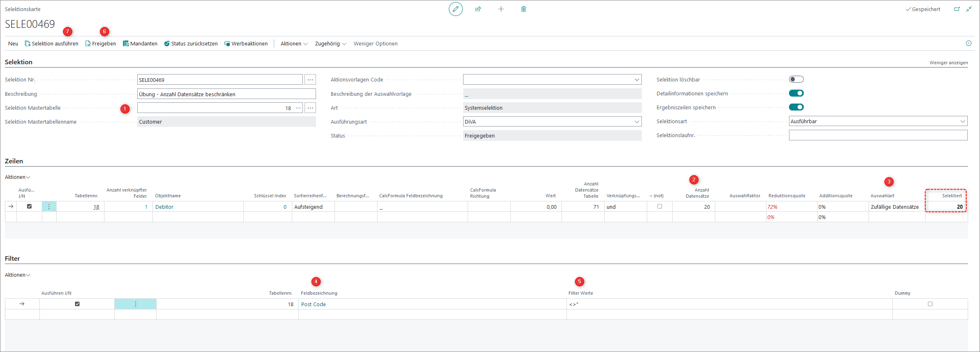Click the info circle icon on toolbar
Viewport: 980px width, 352px height.
point(969,43)
